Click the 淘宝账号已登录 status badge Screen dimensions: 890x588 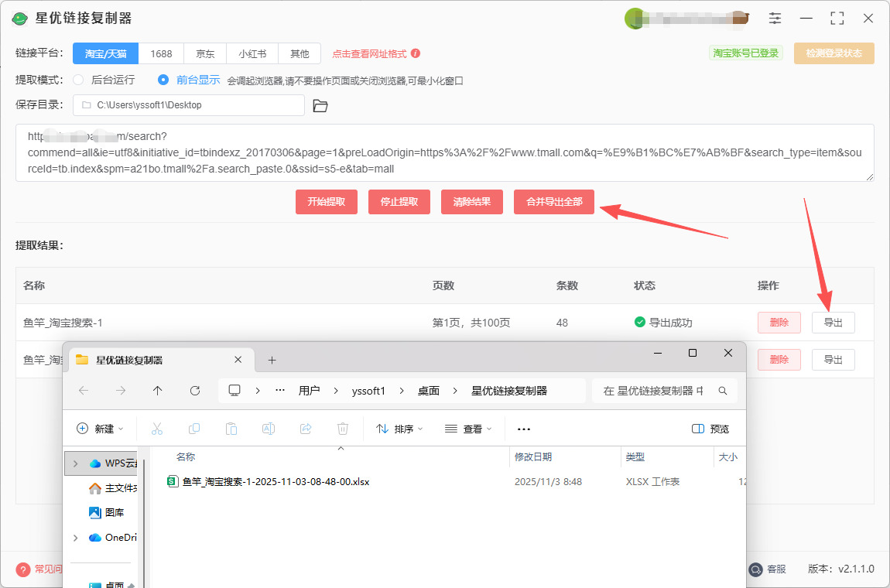(746, 53)
